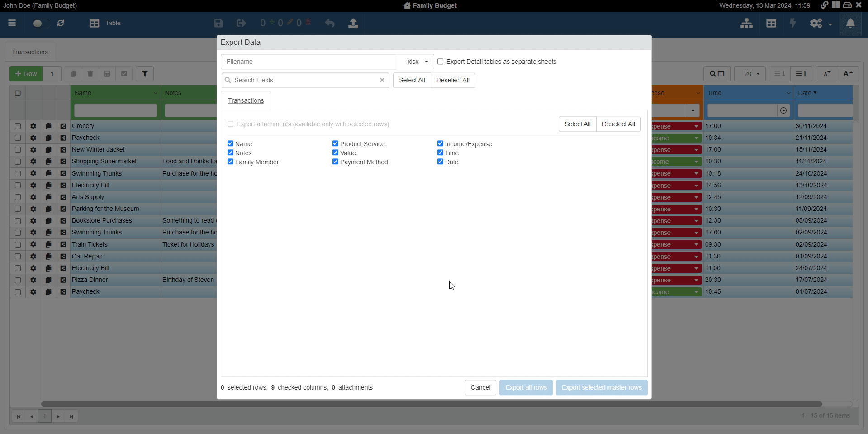The height and width of the screenshot is (434, 868).
Task: Uncheck the Payment Method column checkbox
Action: click(335, 162)
